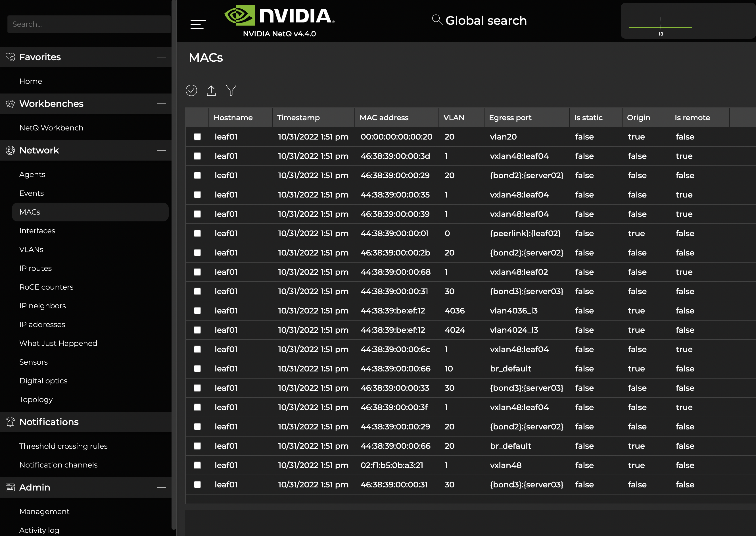Check the row with MAC 44:38:39:be:ef:12 VLAN 4036
756x536 pixels.
click(197, 311)
